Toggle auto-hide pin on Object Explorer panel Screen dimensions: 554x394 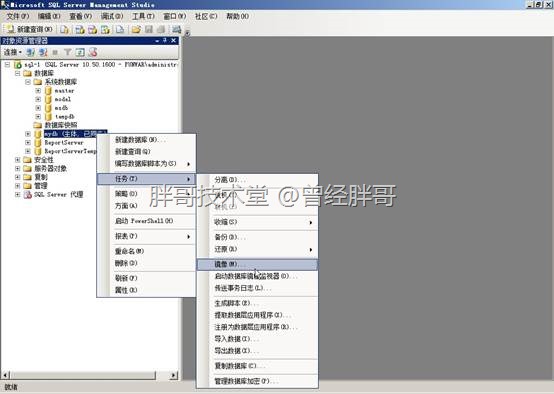(165, 41)
